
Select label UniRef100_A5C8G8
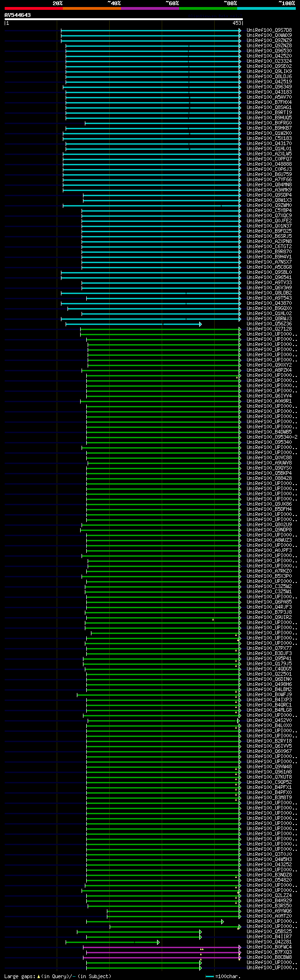269,267
